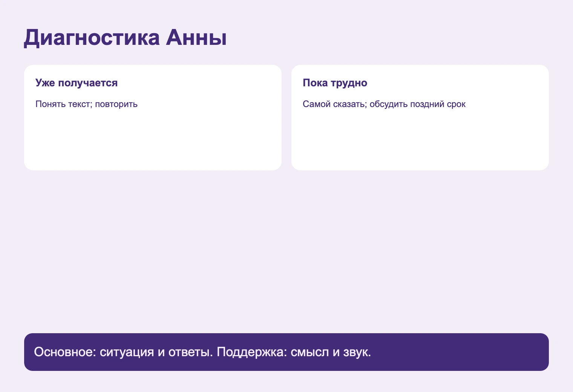
Task: Click the text "Понять текст; повторить"
Action: (x=86, y=104)
